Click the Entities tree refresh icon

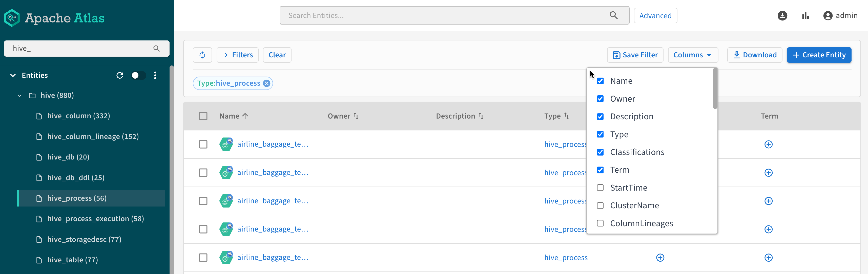tap(120, 75)
